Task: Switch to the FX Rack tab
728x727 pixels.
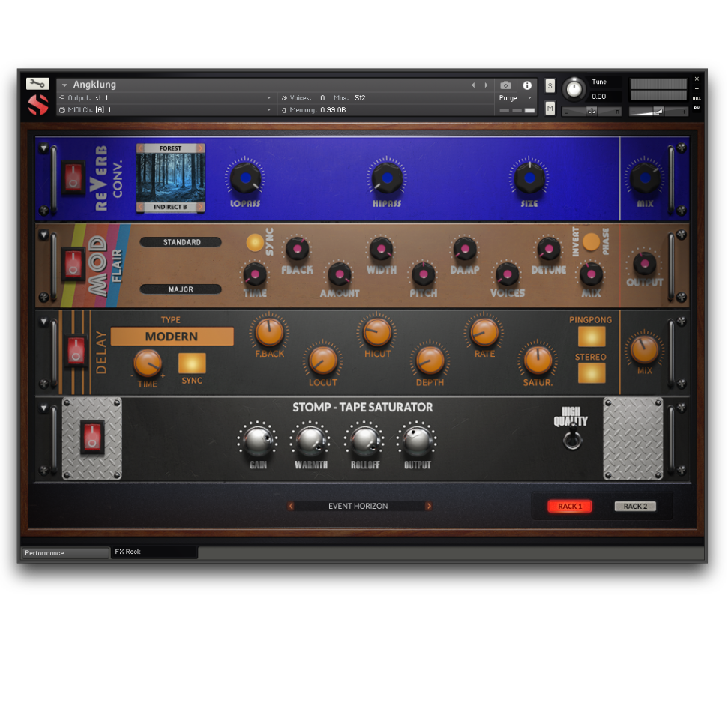Action: click(154, 552)
